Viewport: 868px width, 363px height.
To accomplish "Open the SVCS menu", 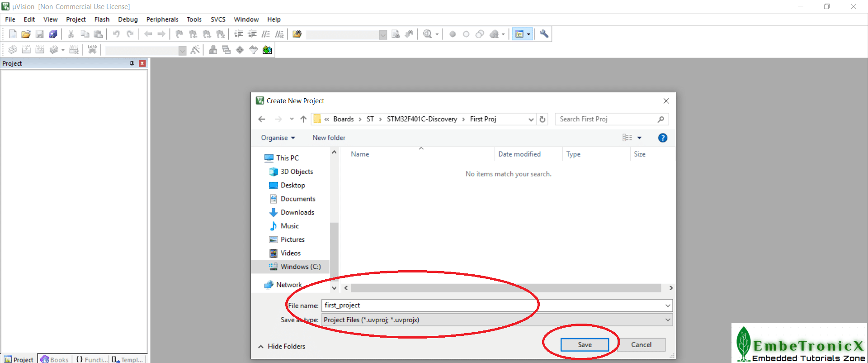I will (x=218, y=19).
